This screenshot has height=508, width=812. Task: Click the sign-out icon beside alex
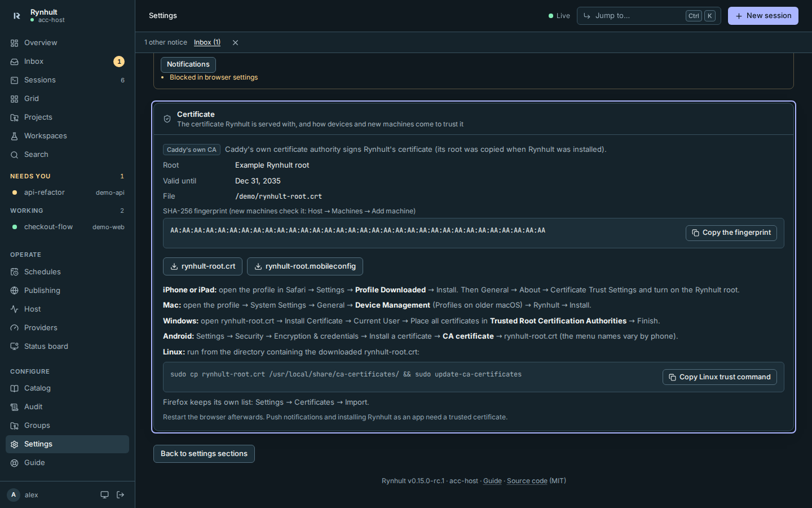pyautogui.click(x=120, y=495)
